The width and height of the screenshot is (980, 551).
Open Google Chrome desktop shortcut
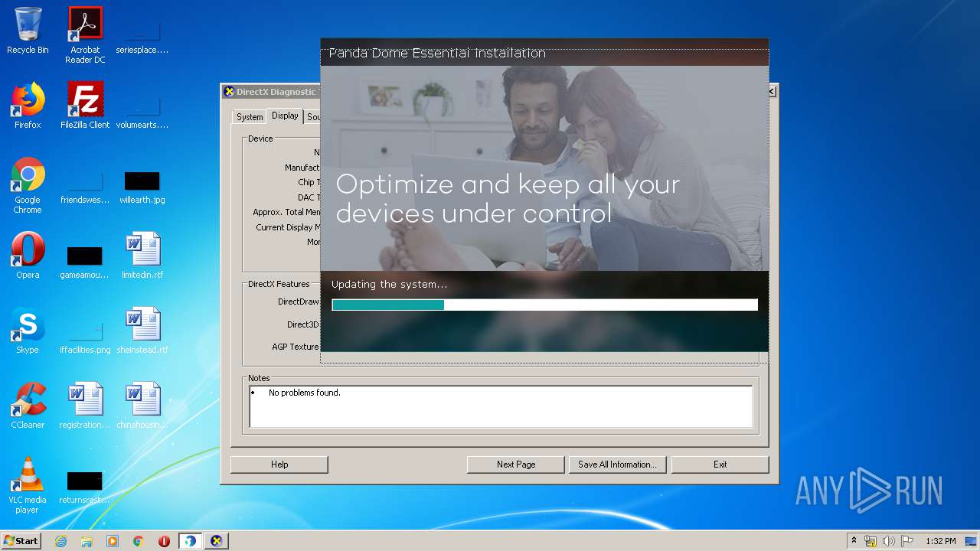(28, 185)
